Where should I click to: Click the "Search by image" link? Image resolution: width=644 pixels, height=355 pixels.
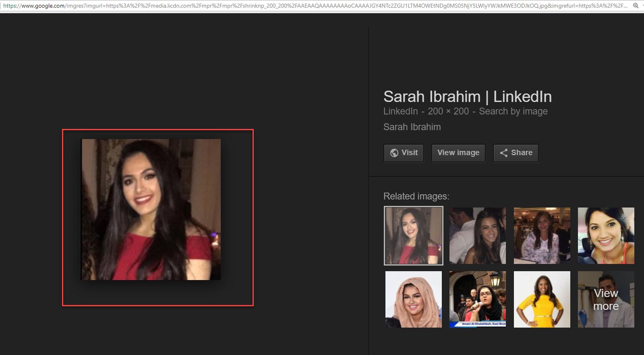[x=513, y=111]
